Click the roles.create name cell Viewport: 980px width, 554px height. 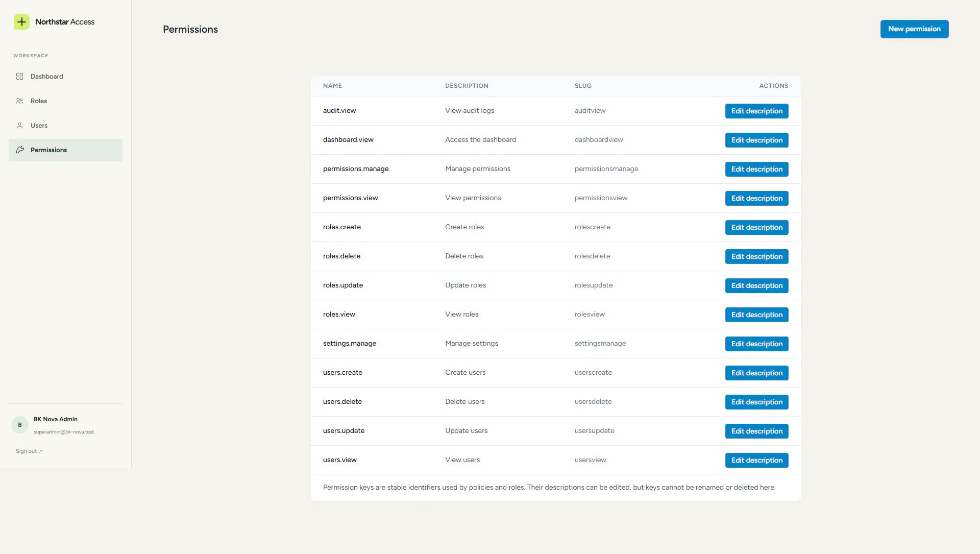click(342, 227)
